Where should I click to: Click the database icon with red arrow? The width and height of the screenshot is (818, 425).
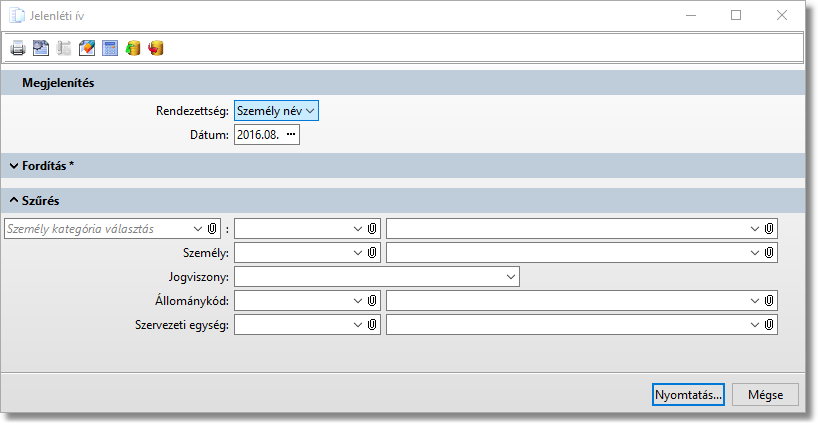click(156, 48)
